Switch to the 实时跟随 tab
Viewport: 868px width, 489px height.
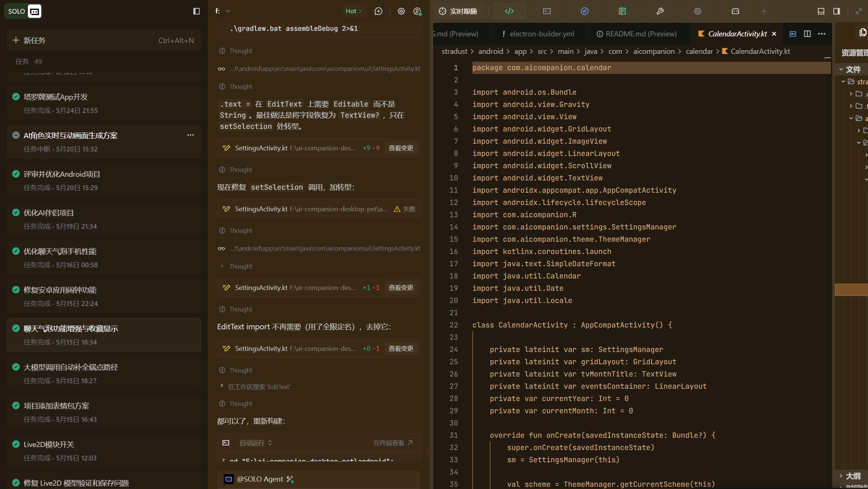[458, 11]
